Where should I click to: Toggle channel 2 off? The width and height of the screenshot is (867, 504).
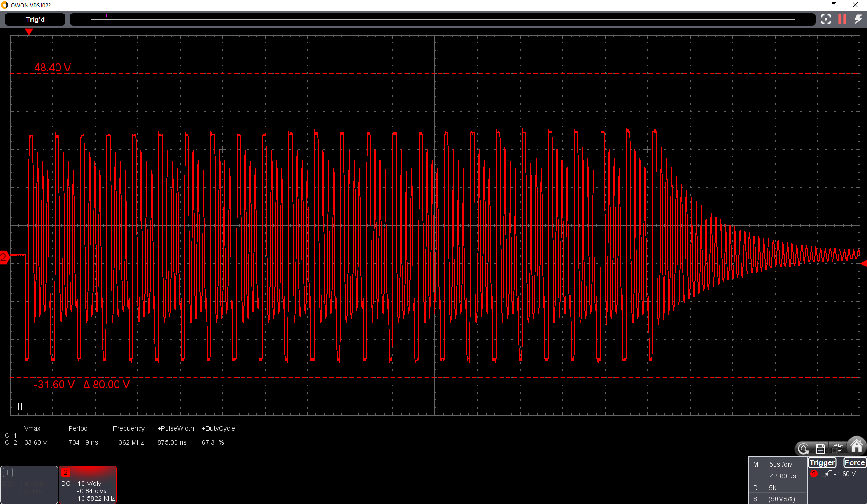pyautogui.click(x=66, y=472)
